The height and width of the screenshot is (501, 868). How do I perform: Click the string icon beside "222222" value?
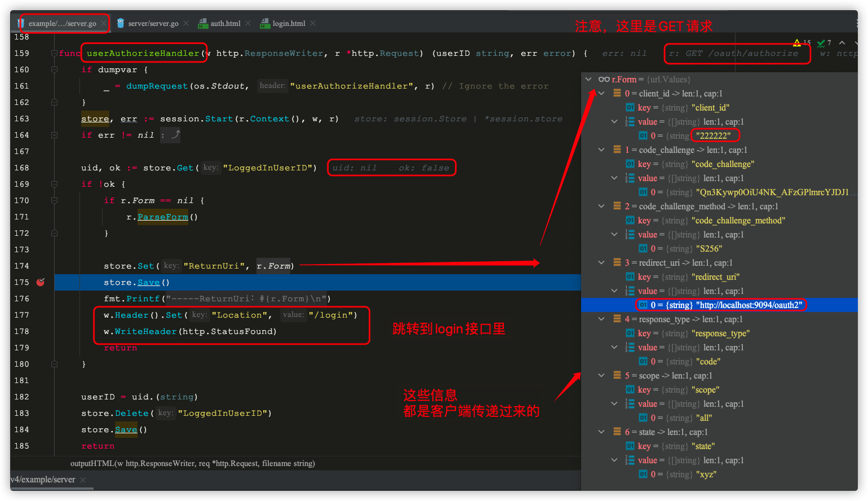[x=643, y=136]
